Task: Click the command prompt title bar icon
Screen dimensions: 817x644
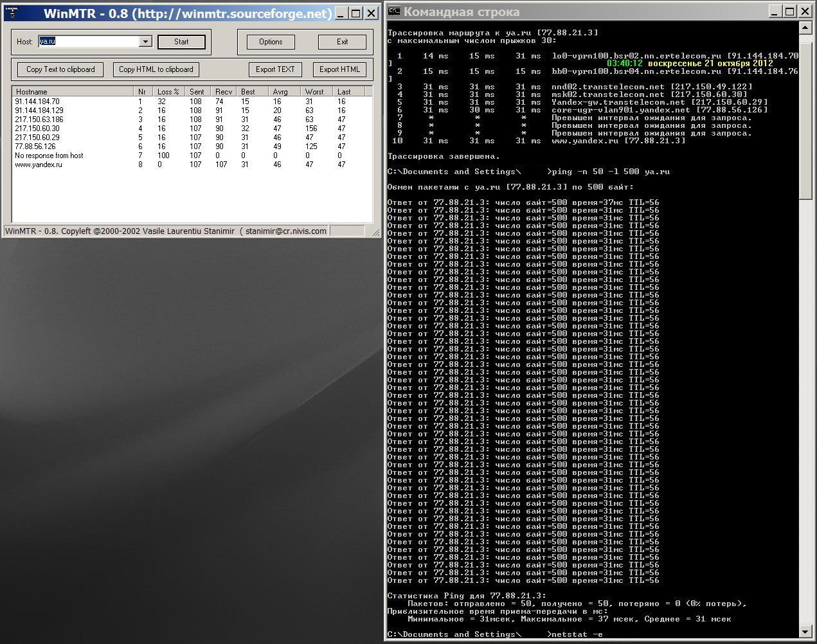Action: (394, 11)
